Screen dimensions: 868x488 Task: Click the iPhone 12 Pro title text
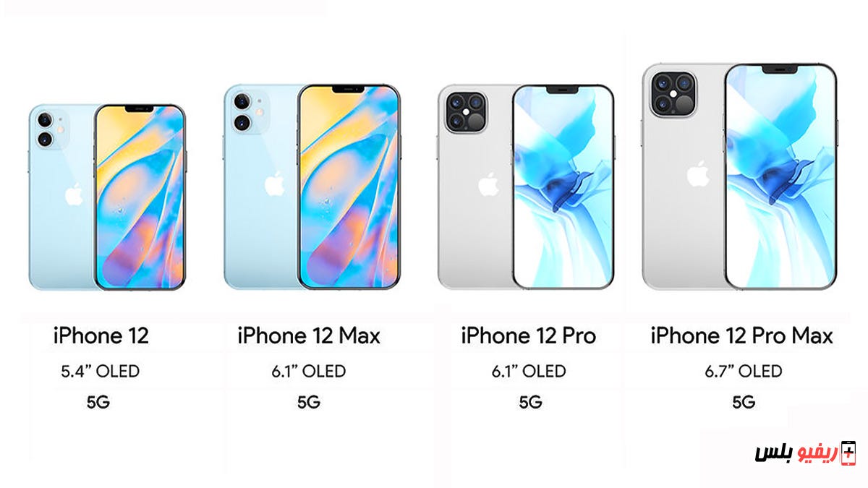pyautogui.click(x=529, y=335)
